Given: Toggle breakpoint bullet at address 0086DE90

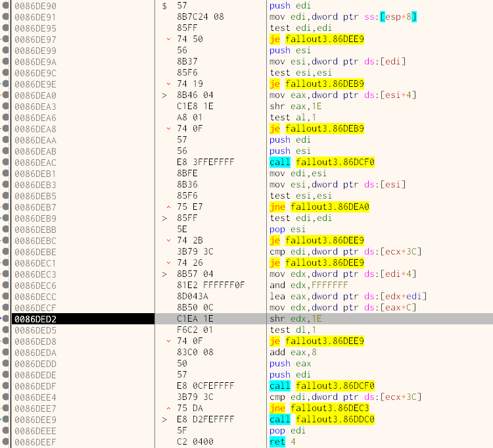Looking at the screenshot, I should pos(5,5).
